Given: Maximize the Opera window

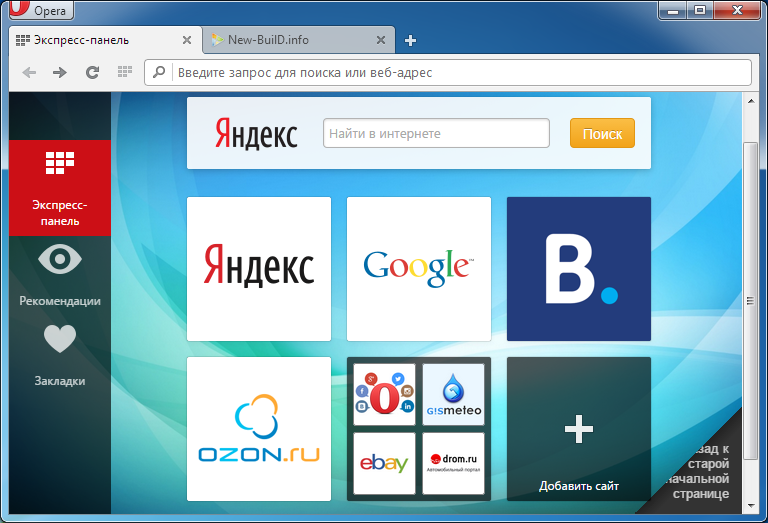Looking at the screenshot, I should (700, 10).
